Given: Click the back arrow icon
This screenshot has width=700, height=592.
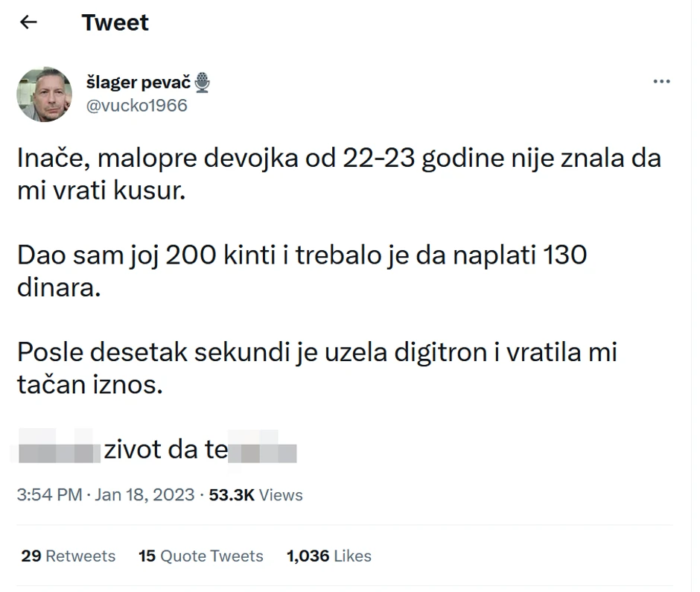Looking at the screenshot, I should [x=28, y=22].
